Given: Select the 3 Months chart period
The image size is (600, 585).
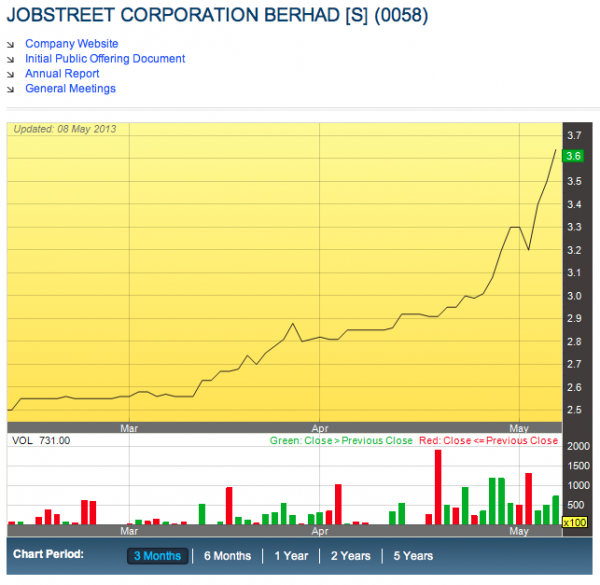Looking at the screenshot, I should [x=157, y=556].
